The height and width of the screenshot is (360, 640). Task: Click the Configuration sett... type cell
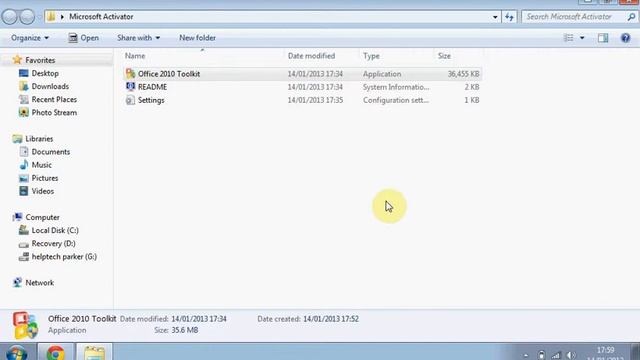coord(396,100)
